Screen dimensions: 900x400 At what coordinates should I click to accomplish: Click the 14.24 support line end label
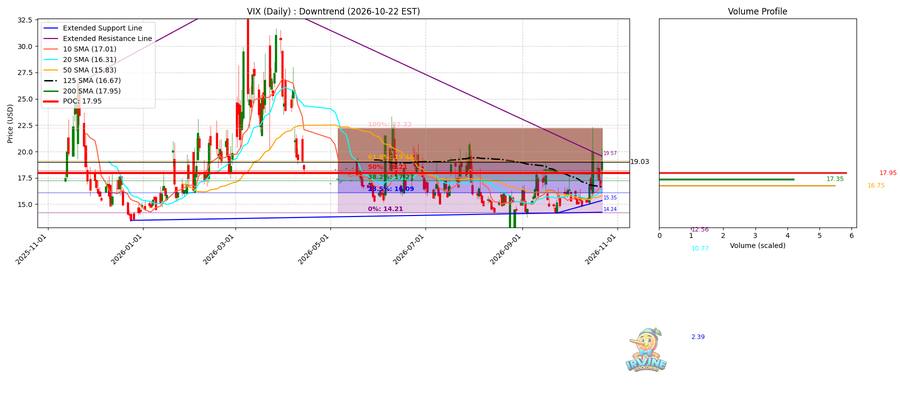coord(609,209)
